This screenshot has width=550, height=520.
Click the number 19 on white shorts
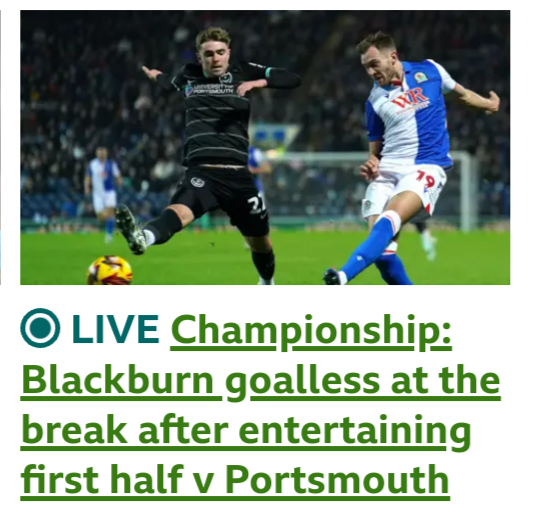425,180
